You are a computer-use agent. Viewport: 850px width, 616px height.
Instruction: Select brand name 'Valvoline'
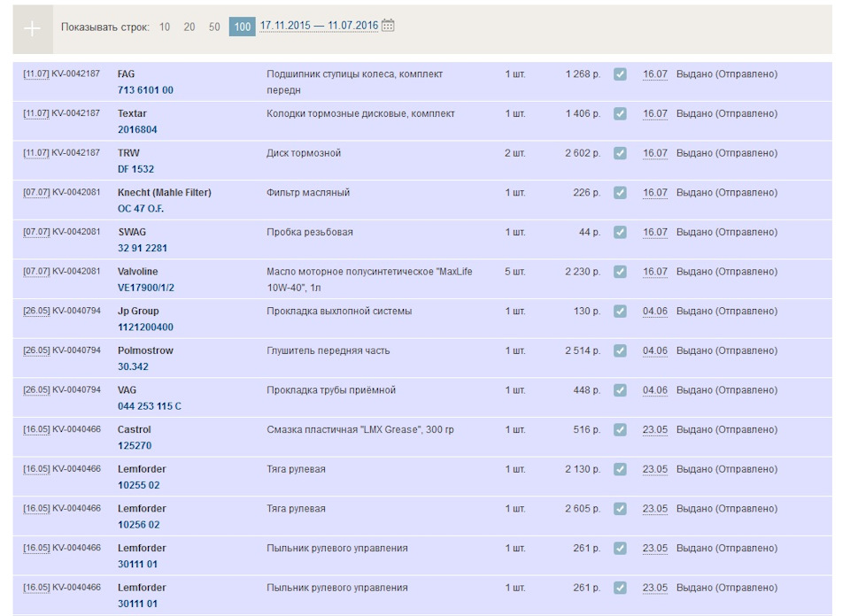click(x=138, y=272)
